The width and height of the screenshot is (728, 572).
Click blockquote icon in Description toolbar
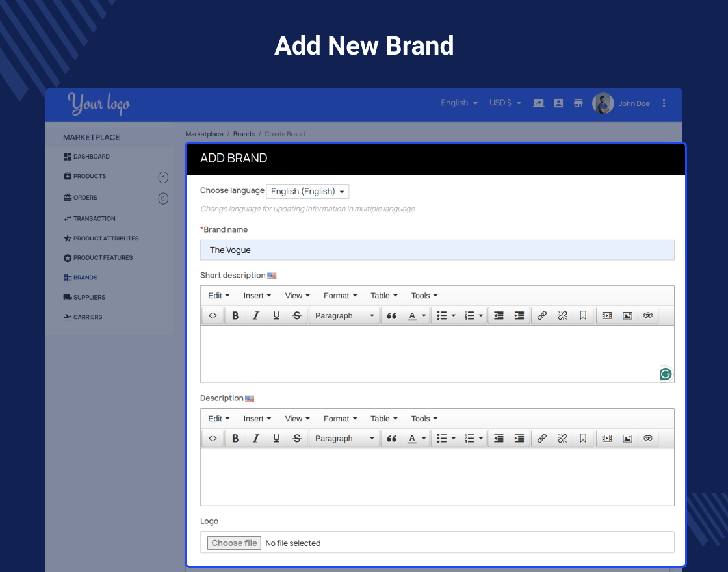pos(392,439)
